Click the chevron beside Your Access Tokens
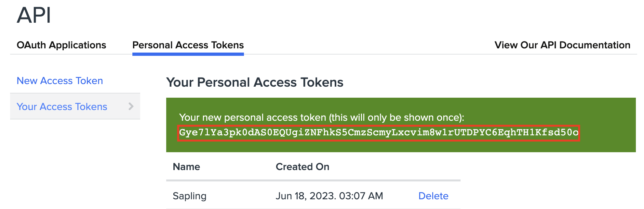The width and height of the screenshot is (644, 209). coord(131,106)
